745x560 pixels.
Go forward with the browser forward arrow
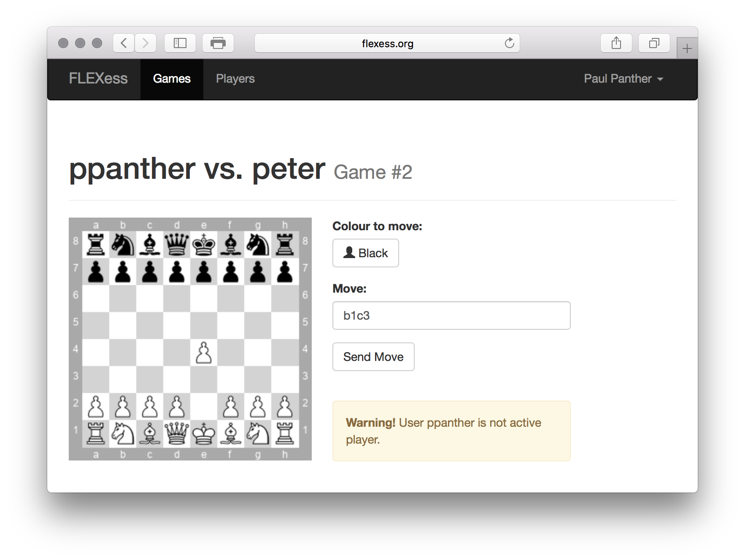[x=146, y=43]
